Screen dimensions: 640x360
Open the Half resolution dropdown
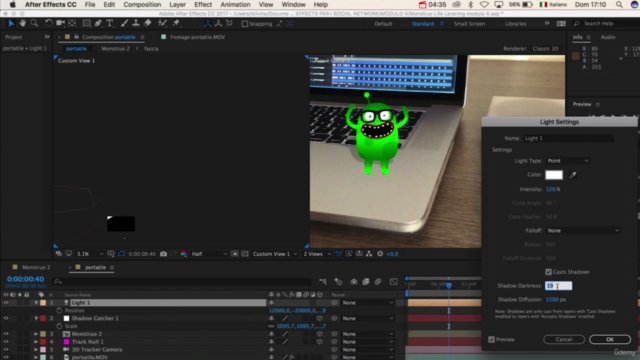click(x=209, y=254)
